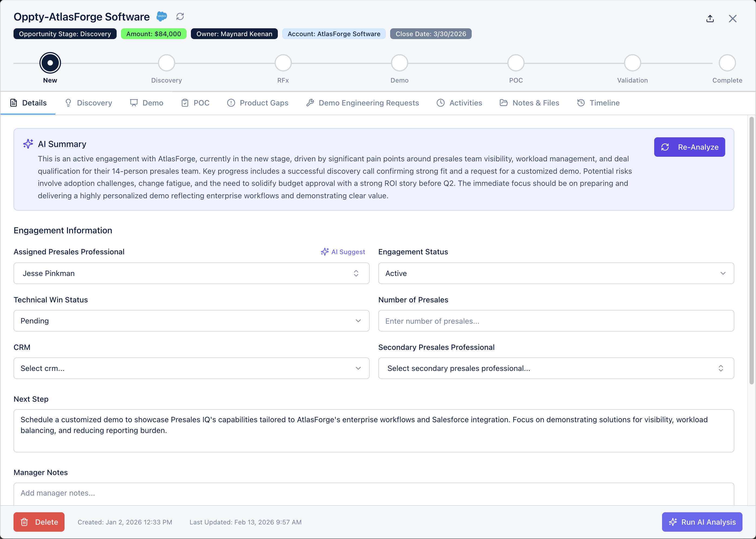Click the Re-Analyze button
The height and width of the screenshot is (539, 756).
[x=690, y=147]
